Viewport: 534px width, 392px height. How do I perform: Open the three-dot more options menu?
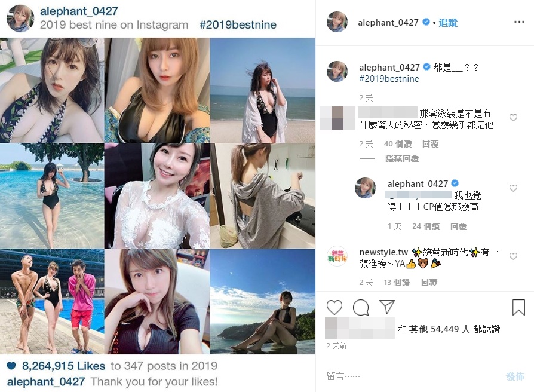(519, 22)
